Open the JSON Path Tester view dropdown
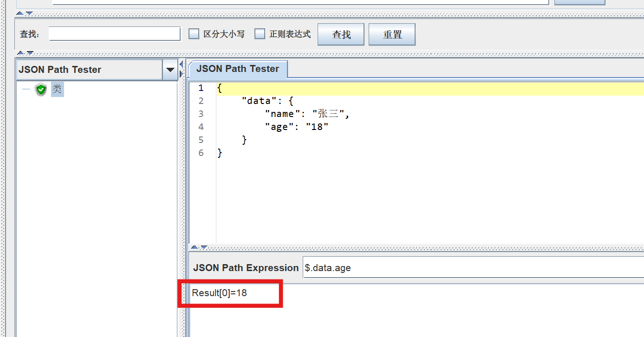Screen dimensions: 644x337 click(x=170, y=69)
